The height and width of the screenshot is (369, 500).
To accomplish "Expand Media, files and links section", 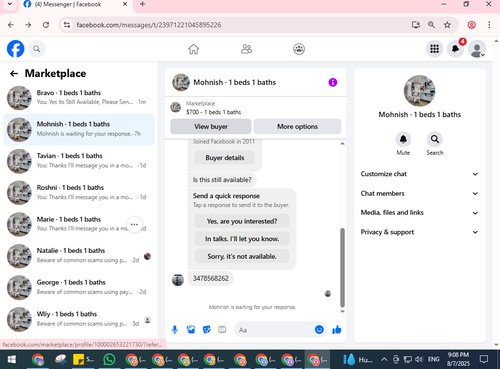I will [419, 212].
